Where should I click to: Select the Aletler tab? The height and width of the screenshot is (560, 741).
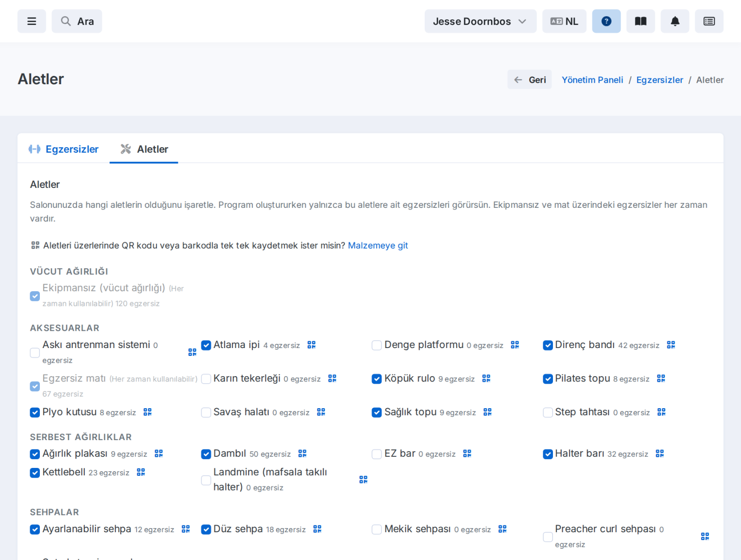144,149
